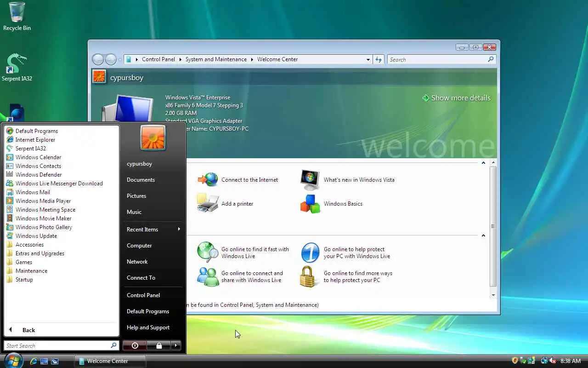Open shutdown options arrow menu

[x=176, y=345]
